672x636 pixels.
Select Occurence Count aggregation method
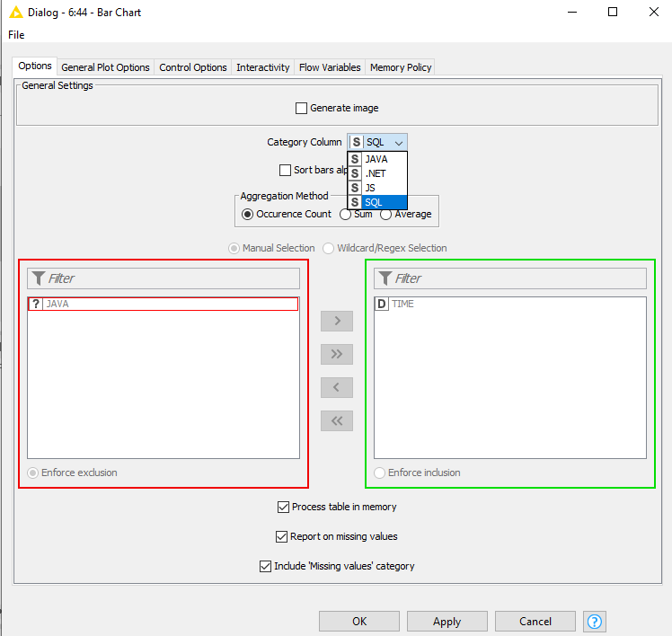point(247,214)
